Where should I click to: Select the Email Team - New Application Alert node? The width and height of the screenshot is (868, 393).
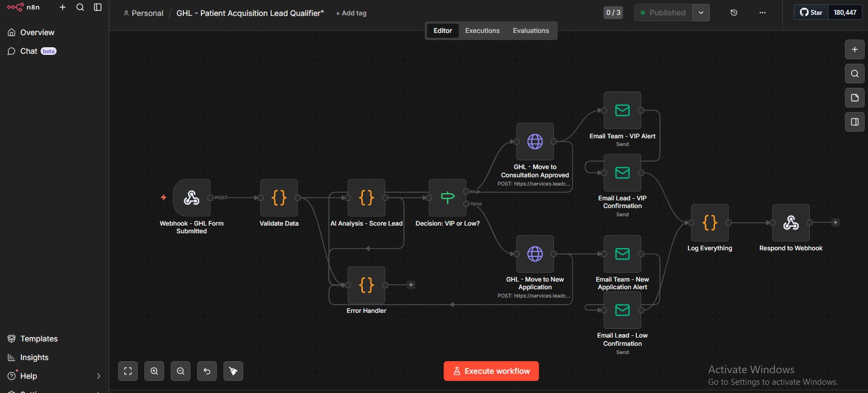(623, 254)
